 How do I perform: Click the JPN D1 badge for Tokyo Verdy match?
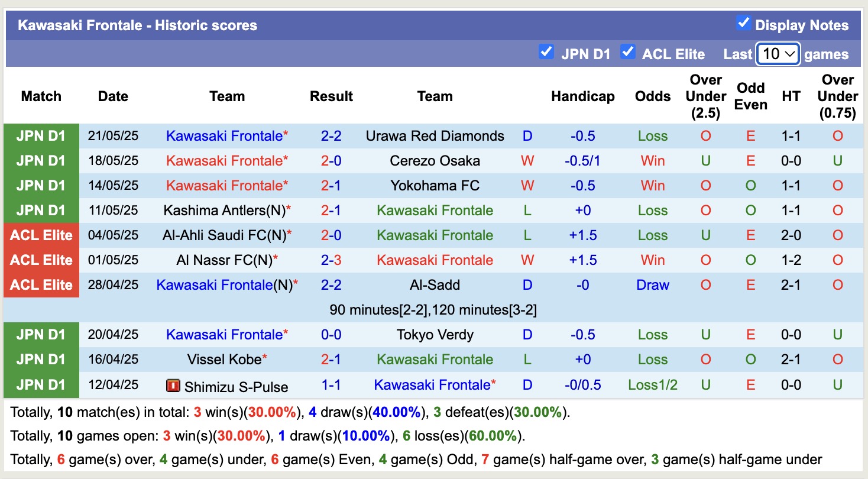point(41,334)
